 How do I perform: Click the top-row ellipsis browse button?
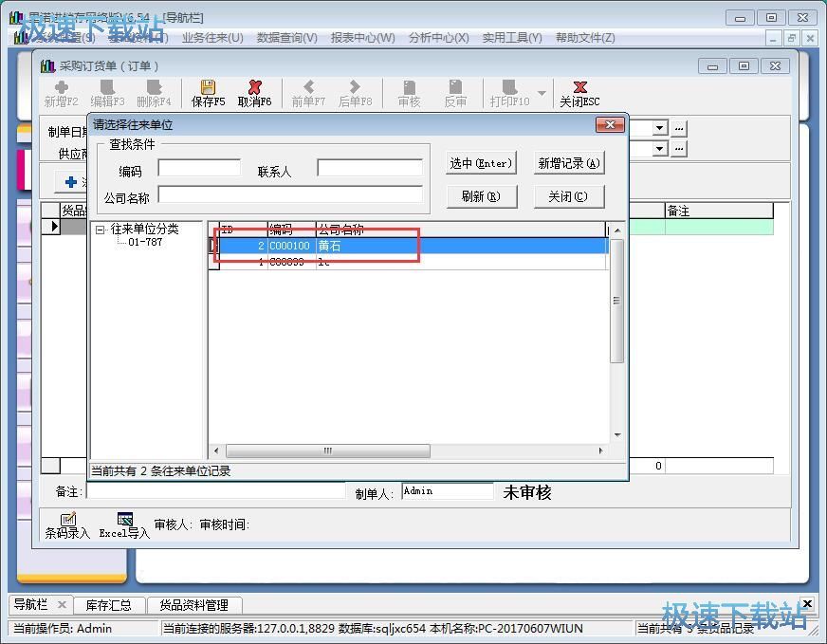pyautogui.click(x=679, y=128)
